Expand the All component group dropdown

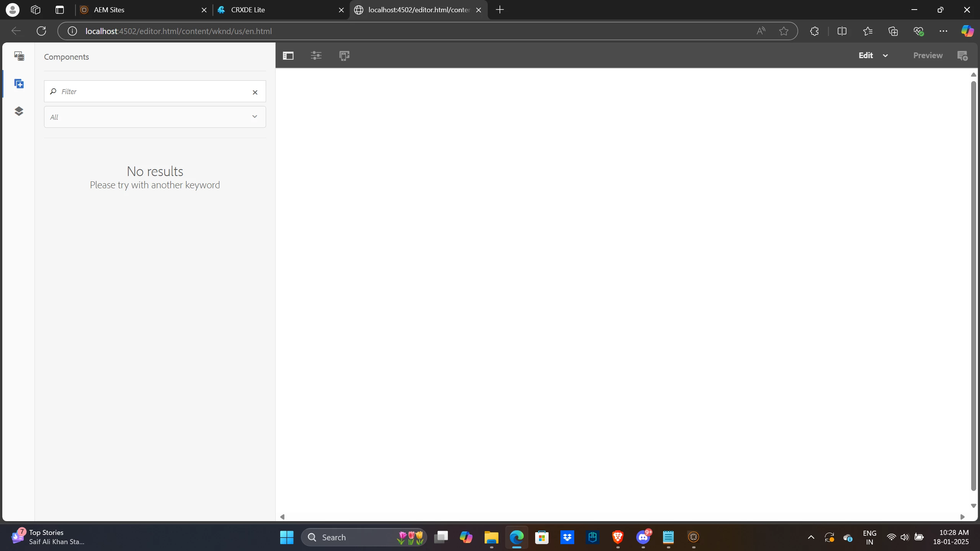point(254,117)
